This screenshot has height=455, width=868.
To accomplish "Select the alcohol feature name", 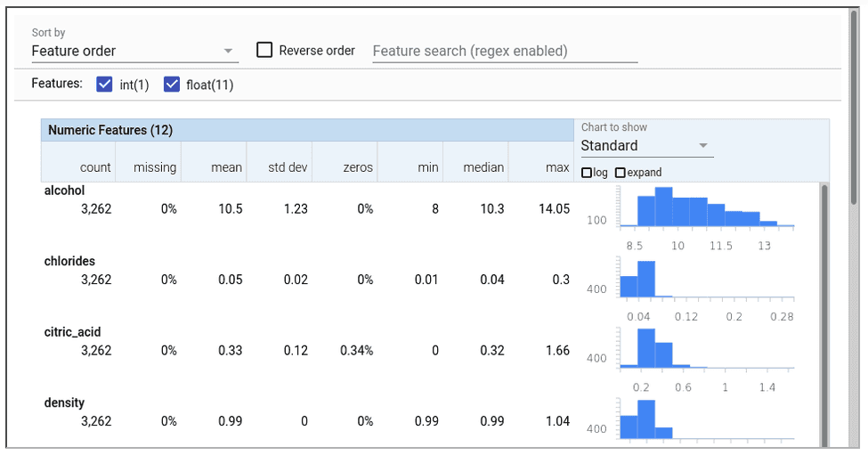I will [64, 191].
